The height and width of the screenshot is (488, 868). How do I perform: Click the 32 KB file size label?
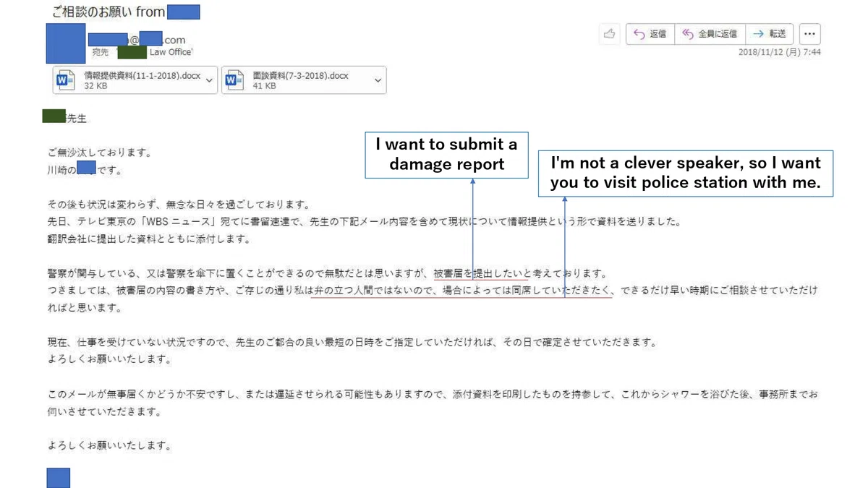coord(95,86)
